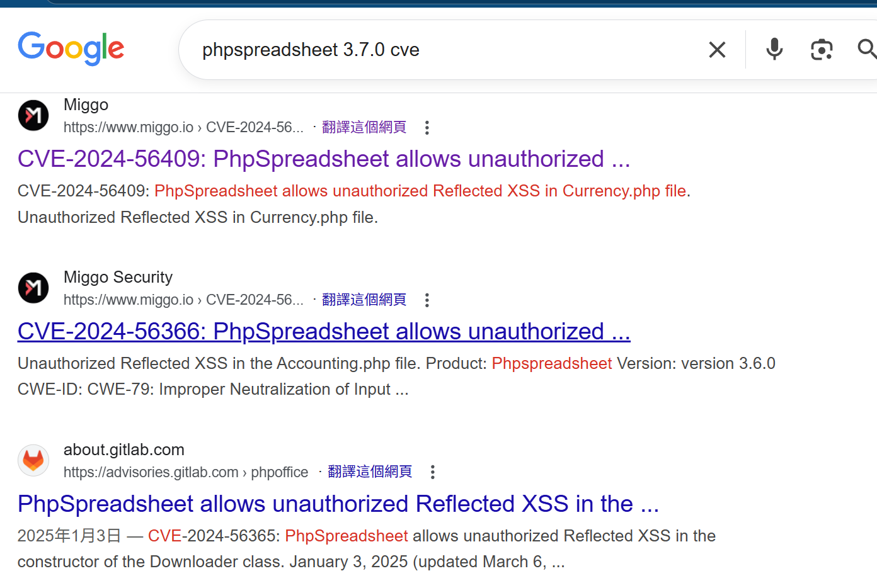Translate the Miggo Security result page

(x=364, y=300)
